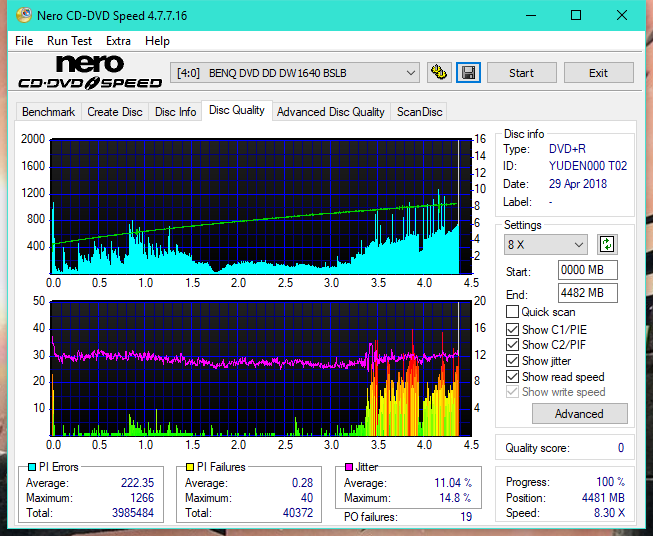Toggle Show read speed checkbox
The height and width of the screenshot is (536, 653).
pos(512,376)
